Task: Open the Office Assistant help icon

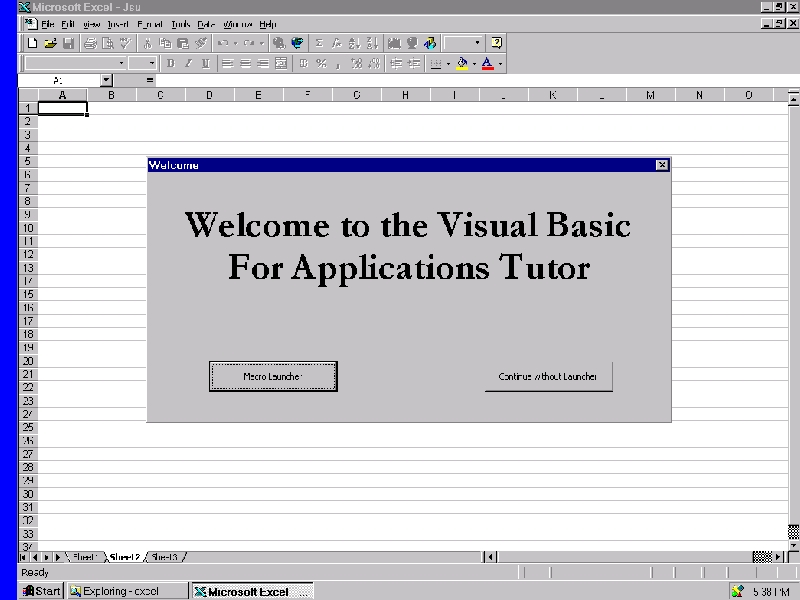Action: (x=496, y=43)
